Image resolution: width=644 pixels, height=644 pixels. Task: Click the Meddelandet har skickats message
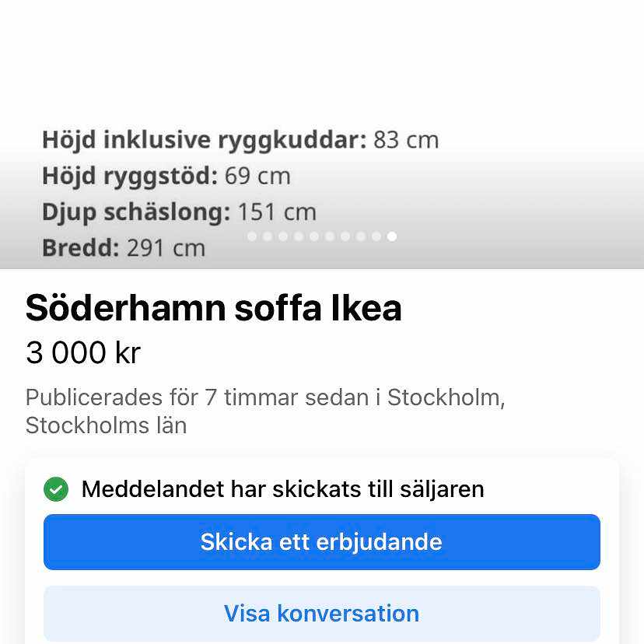click(282, 489)
